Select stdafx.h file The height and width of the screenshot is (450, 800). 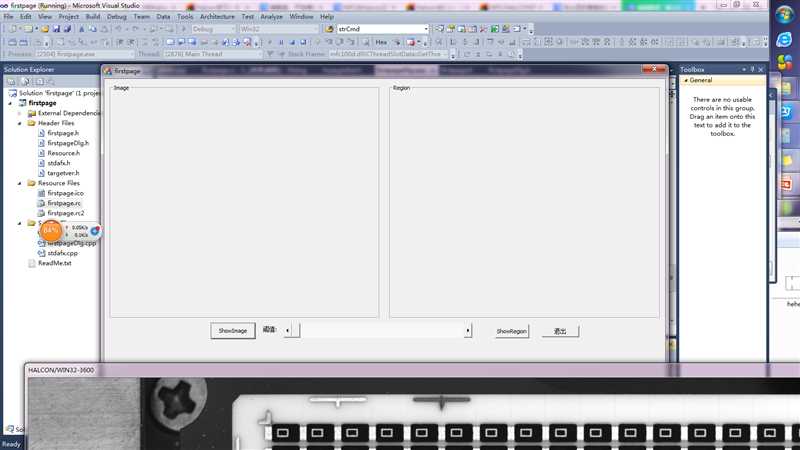point(59,163)
